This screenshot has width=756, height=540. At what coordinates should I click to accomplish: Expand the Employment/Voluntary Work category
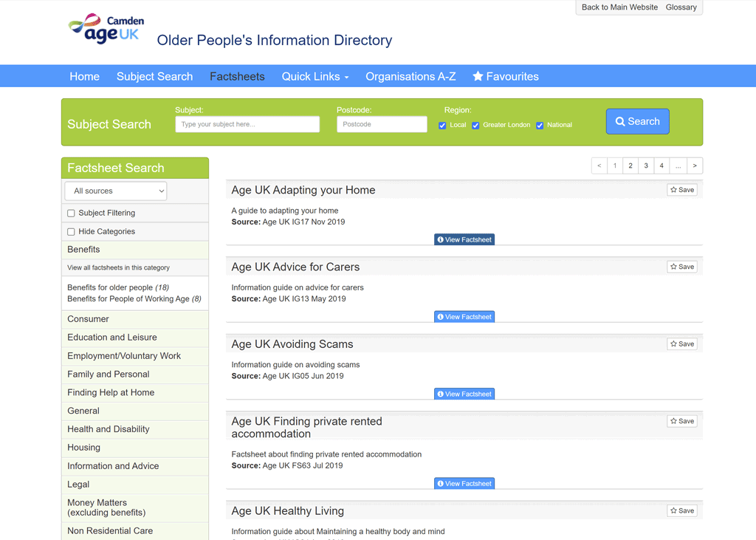tap(135, 355)
